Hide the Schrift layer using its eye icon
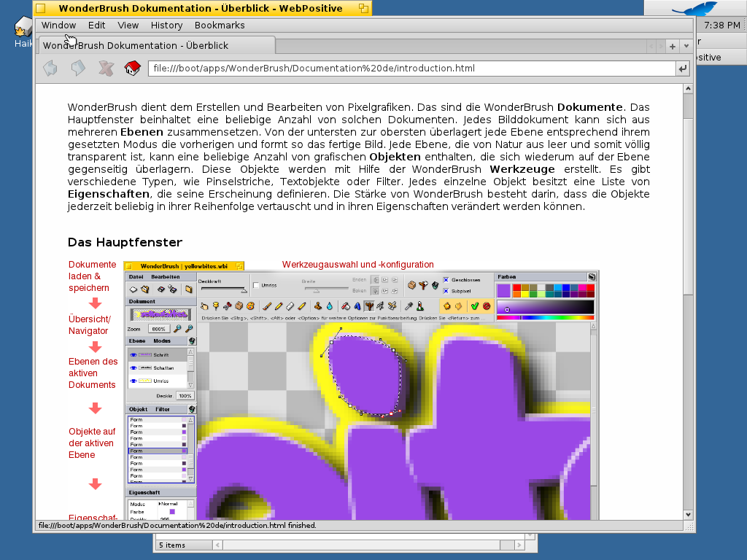Viewport: 747px width, 560px height. [x=133, y=355]
